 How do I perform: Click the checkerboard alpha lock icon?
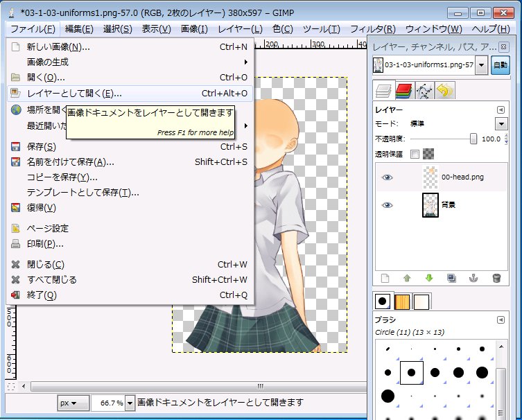pos(428,154)
